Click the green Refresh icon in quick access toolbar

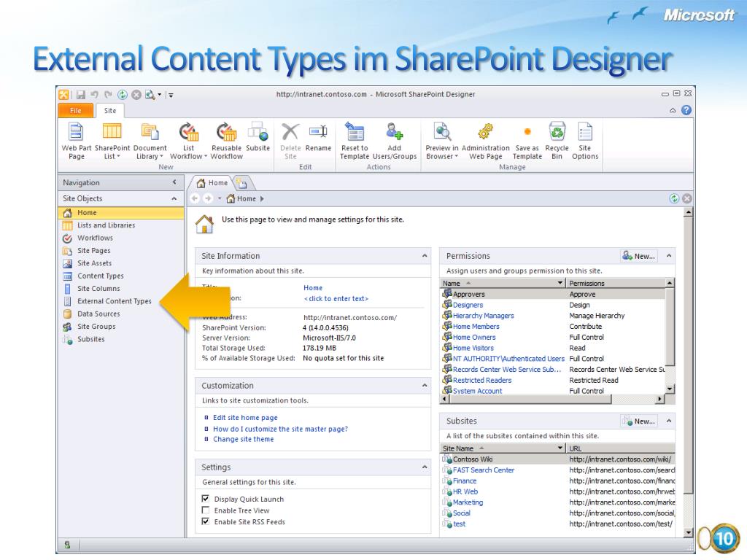(123, 95)
